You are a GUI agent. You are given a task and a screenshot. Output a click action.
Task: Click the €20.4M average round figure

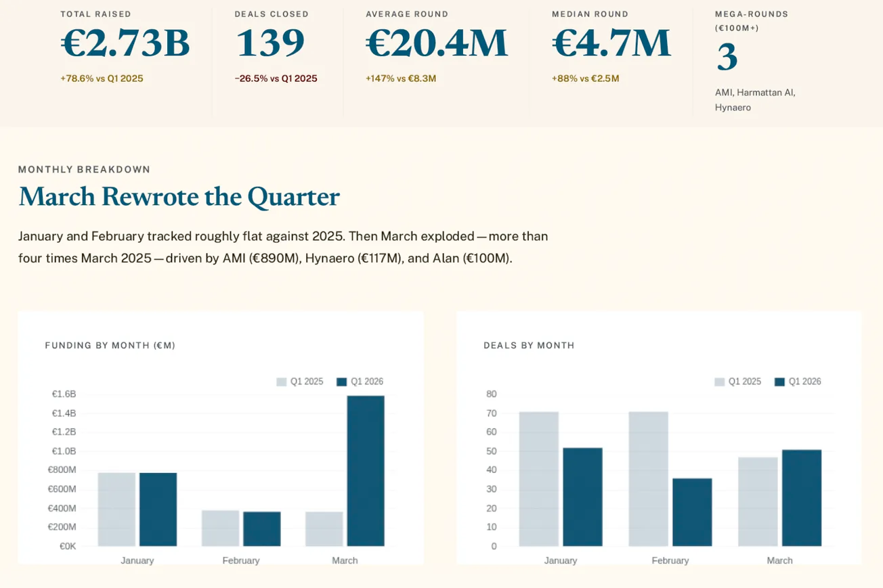pyautogui.click(x=437, y=43)
